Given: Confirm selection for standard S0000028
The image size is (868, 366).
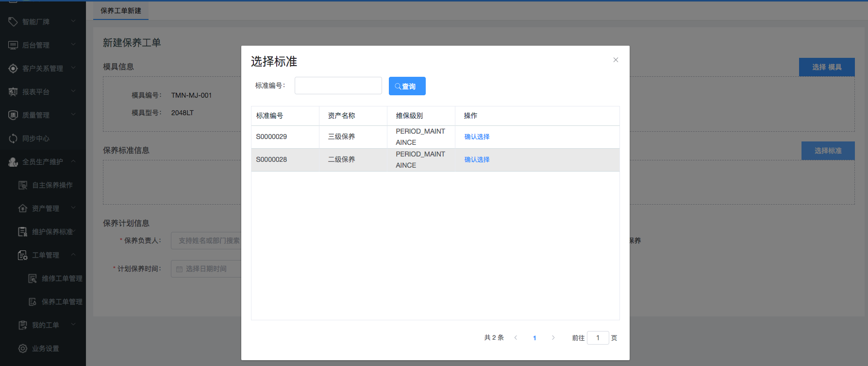Looking at the screenshot, I should [x=477, y=160].
